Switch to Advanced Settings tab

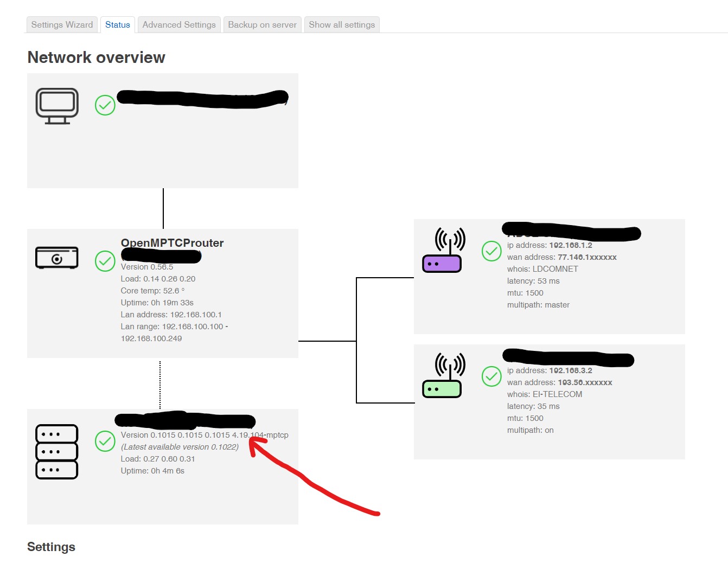[x=179, y=25]
